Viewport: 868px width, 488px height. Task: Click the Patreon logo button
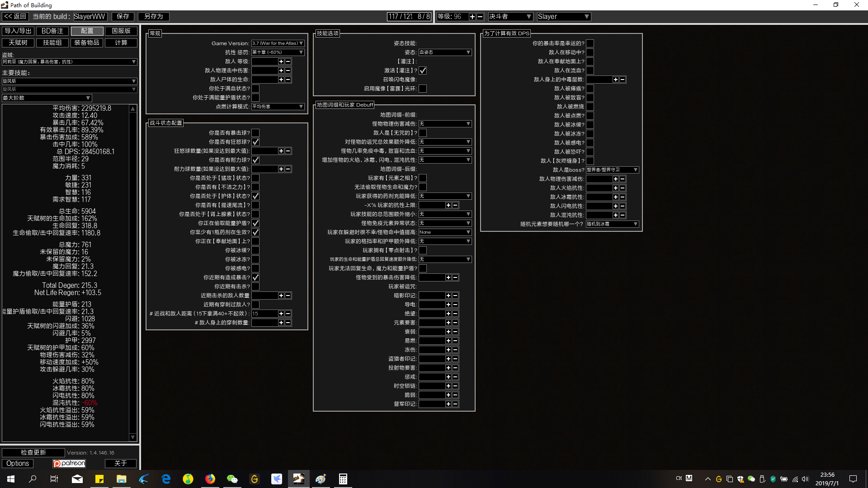pyautogui.click(x=69, y=463)
